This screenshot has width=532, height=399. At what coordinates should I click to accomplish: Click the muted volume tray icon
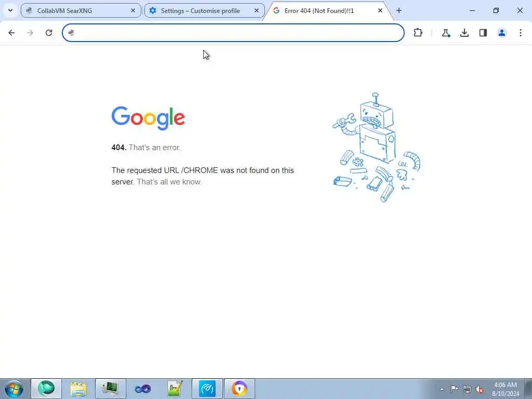(480, 389)
